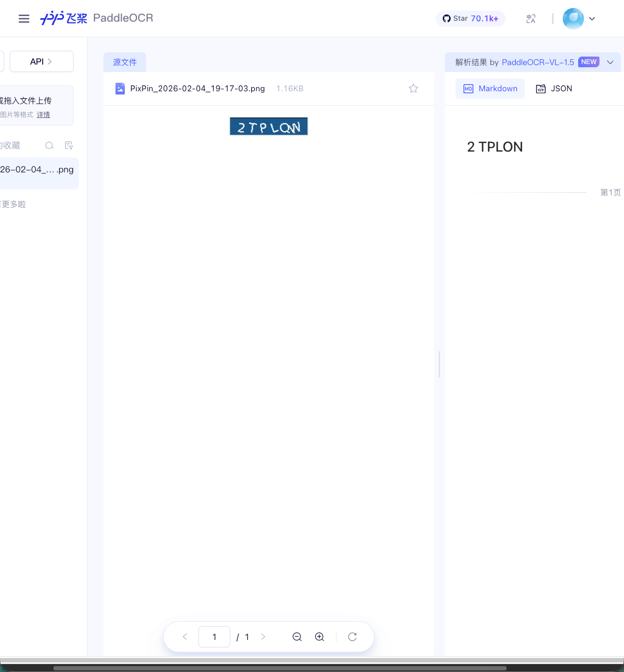Zoom in the source preview
The image size is (624, 672).
(319, 637)
